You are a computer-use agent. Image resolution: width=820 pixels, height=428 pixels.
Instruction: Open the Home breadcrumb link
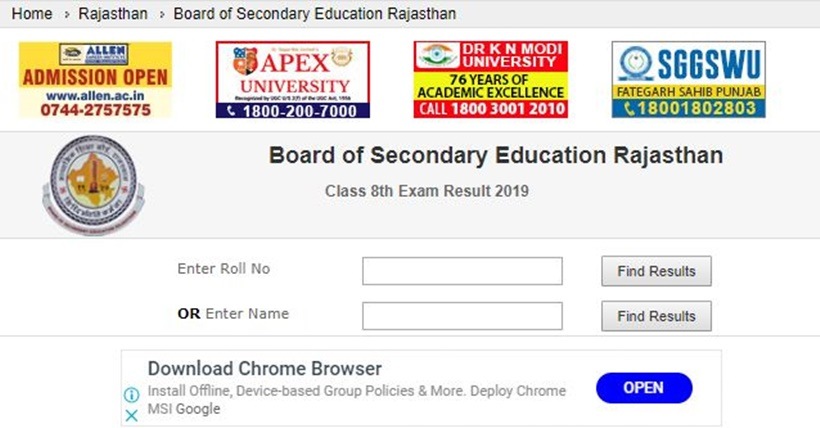click(32, 14)
